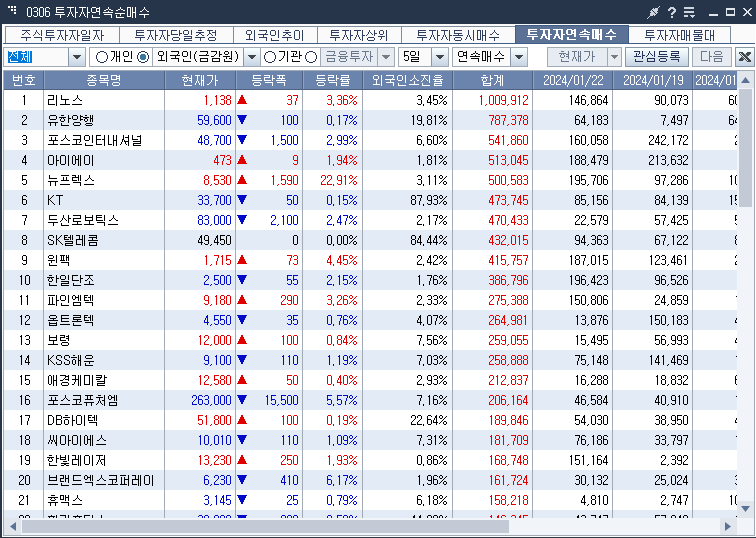Open help with the question mark icon
The height and width of the screenshot is (538, 756).
[672, 12]
